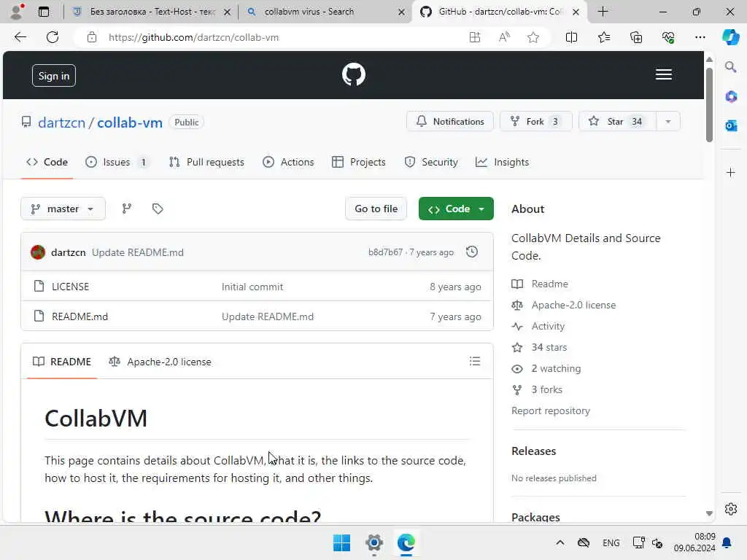Viewport: 747px width, 560px height.
Task: Open the Favorites list icon
Action: 603,37
